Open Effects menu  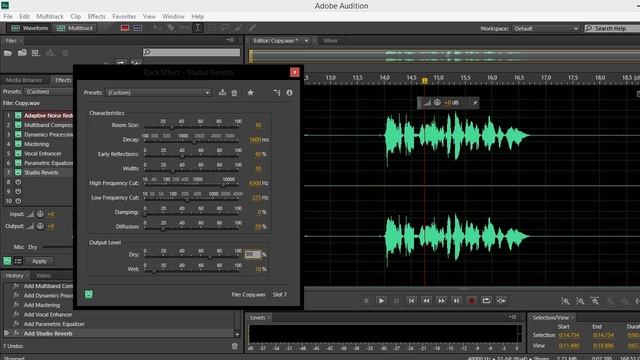[96, 16]
